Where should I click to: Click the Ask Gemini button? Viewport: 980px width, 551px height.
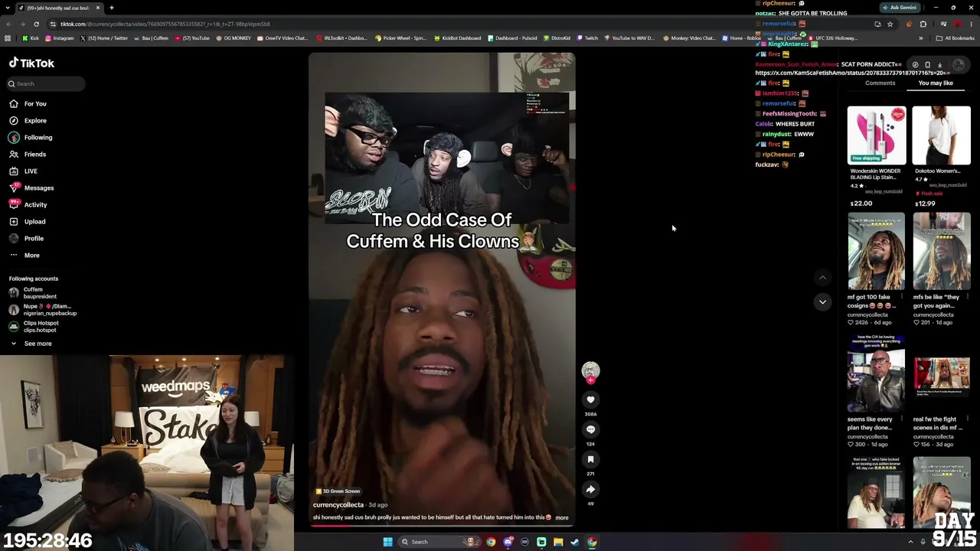coord(900,8)
